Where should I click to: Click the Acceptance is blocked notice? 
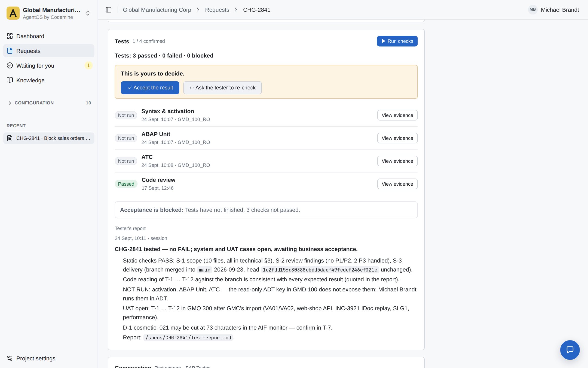point(266,210)
